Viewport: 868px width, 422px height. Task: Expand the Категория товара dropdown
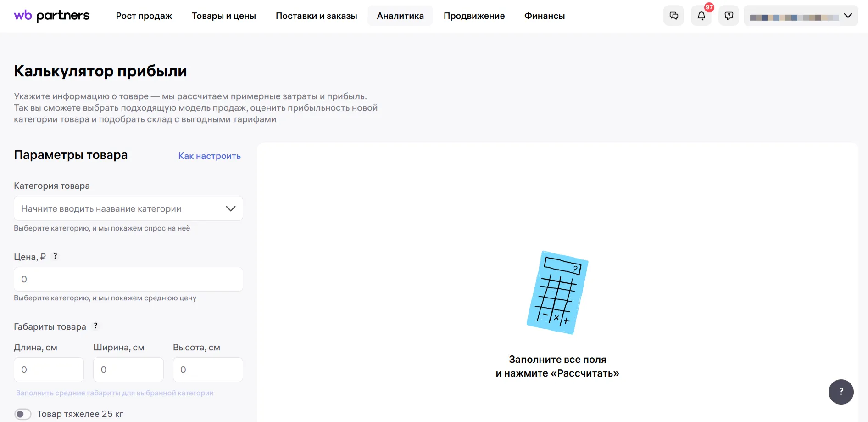point(230,208)
